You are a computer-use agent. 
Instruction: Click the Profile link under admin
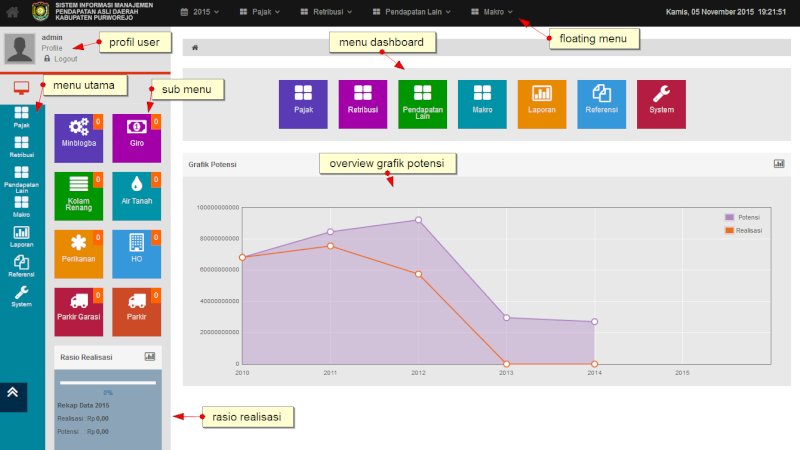click(x=52, y=48)
